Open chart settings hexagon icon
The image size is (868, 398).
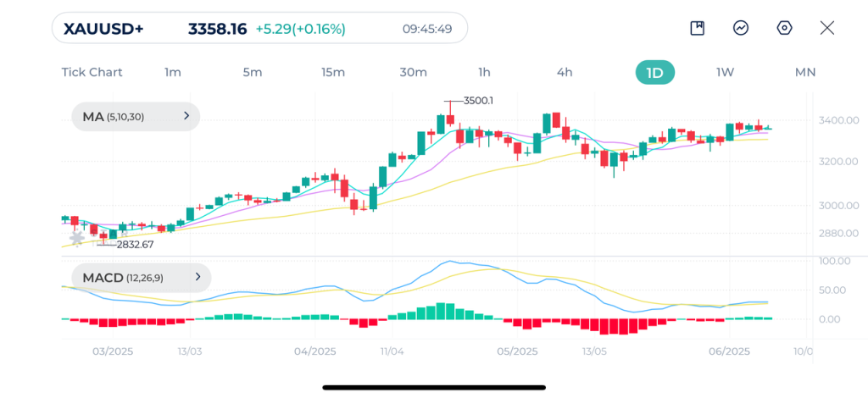(784, 28)
